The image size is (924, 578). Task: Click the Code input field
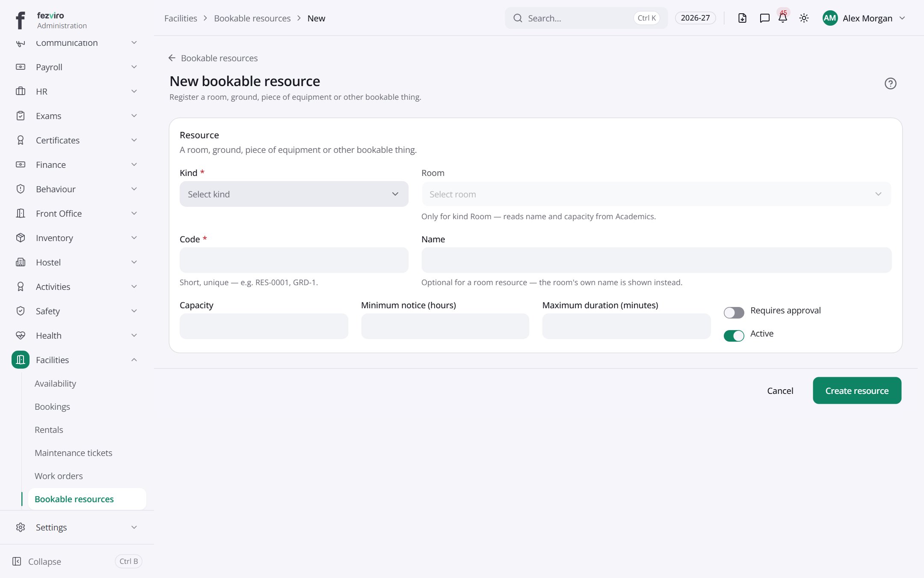[x=294, y=260]
